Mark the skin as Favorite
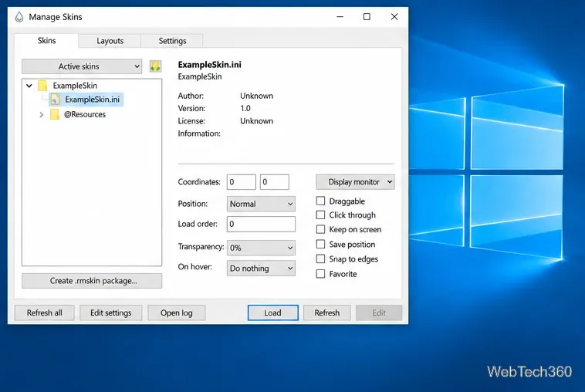Image resolution: width=585 pixels, height=392 pixels. [320, 274]
